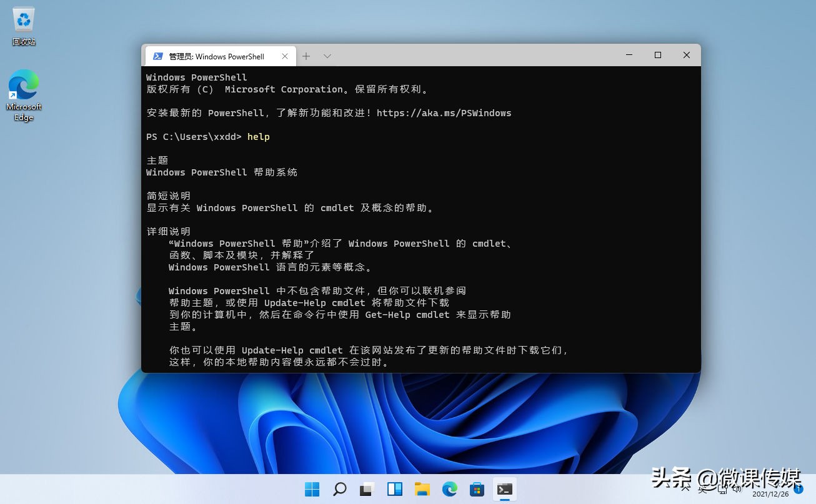Click the '版权所有 (C) Microsoft Corporation' line
This screenshot has width=816, height=504.
(x=288, y=89)
